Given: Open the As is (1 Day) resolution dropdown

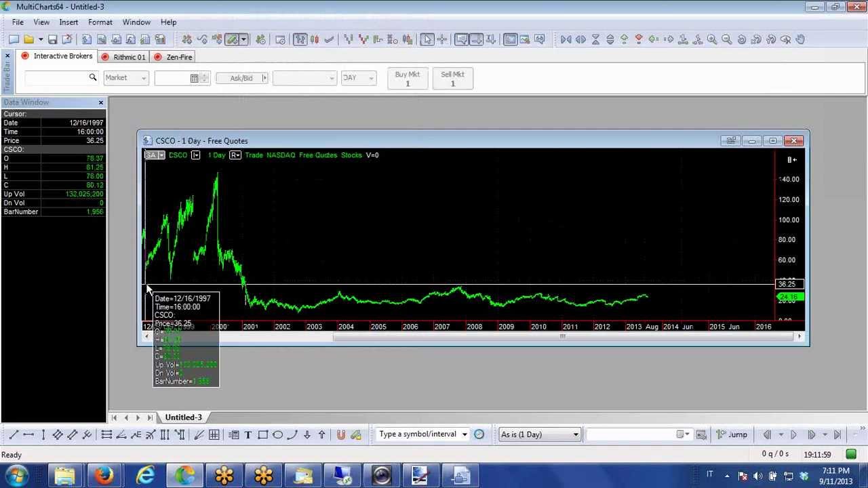Looking at the screenshot, I should (x=576, y=434).
